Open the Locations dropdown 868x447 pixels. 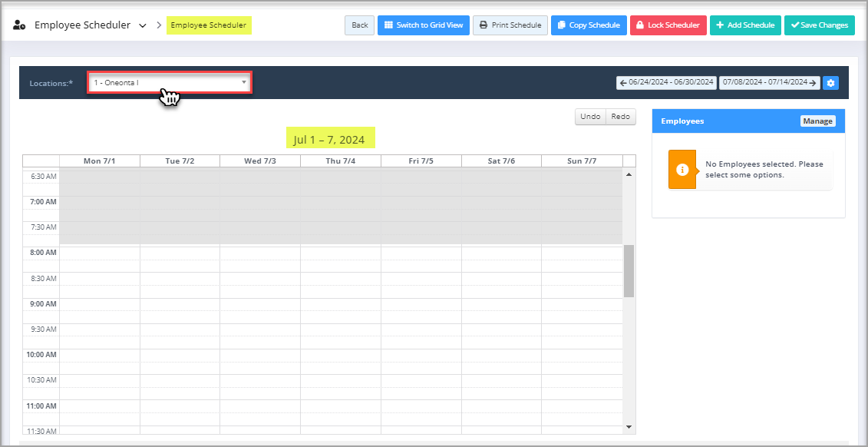click(170, 82)
